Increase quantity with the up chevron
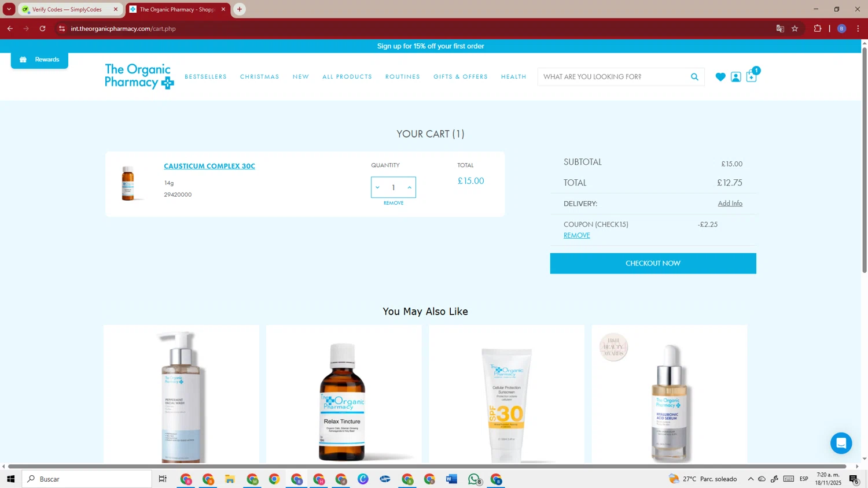 pyautogui.click(x=410, y=187)
